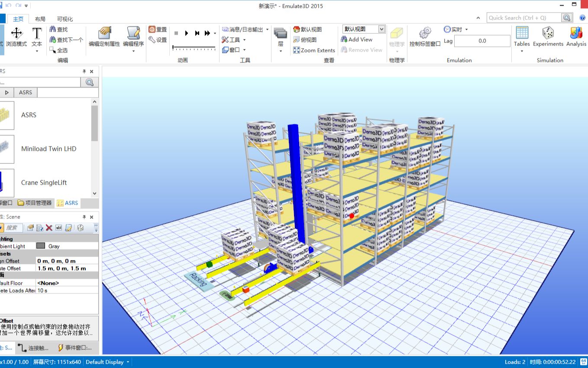Click the abl icon in properties toolbar
Image resolution: width=588 pixels, height=368 pixels.
tap(58, 228)
